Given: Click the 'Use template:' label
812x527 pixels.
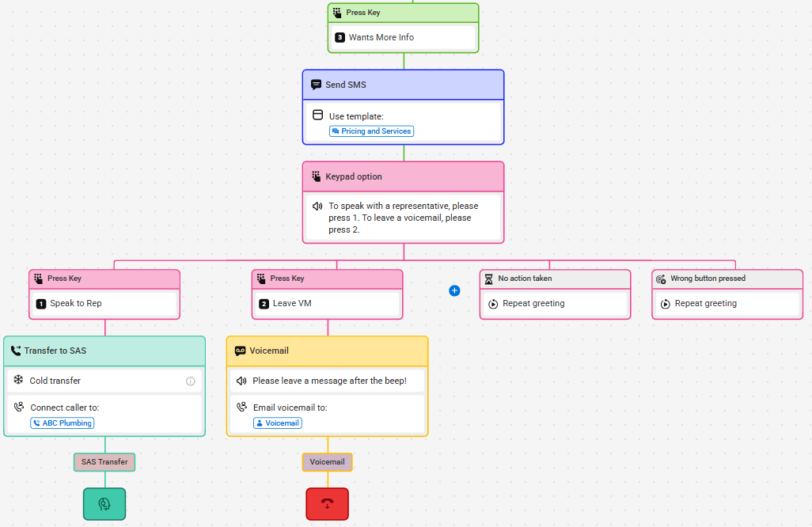Looking at the screenshot, I should [x=356, y=116].
